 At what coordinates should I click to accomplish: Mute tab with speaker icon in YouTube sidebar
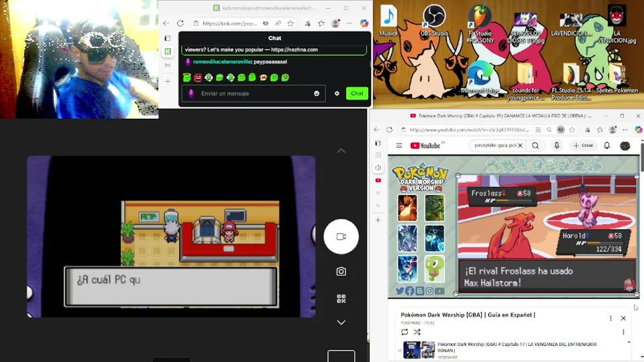pos(378,168)
